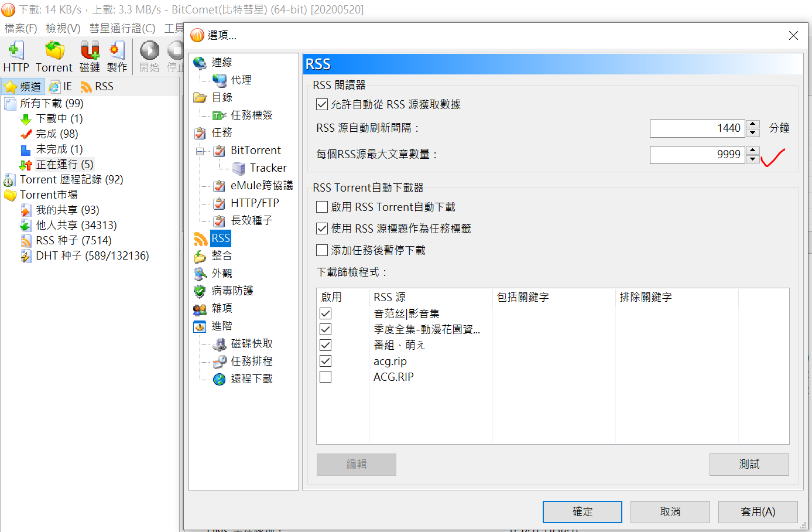
Task: Enable 啟用 RSS Torrent自動下載 checkbox
Action: coord(321,207)
